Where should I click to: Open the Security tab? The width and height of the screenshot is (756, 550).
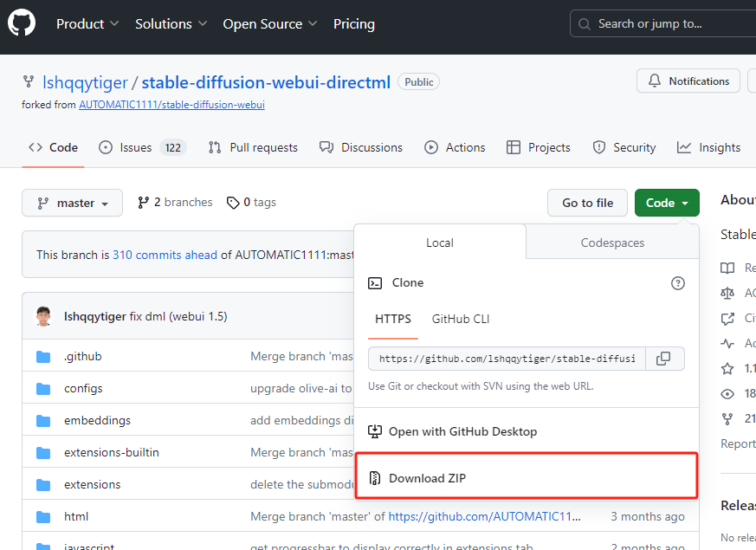click(624, 147)
